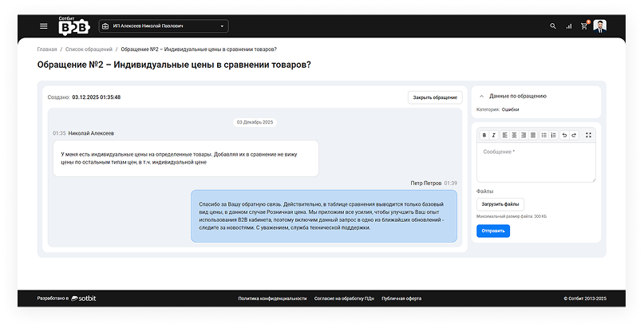Click the Загрузить файлы upload button
This screenshot has height=328, width=644.
[x=500, y=204]
